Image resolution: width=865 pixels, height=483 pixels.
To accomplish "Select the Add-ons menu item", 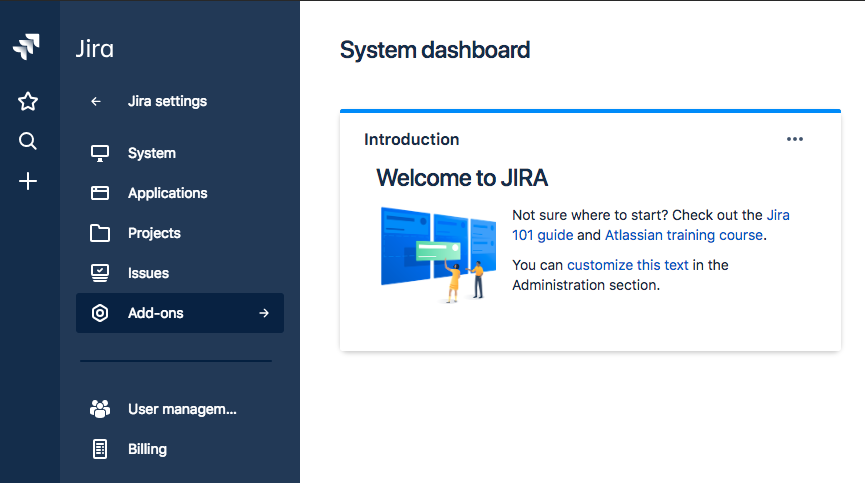I will (x=180, y=313).
